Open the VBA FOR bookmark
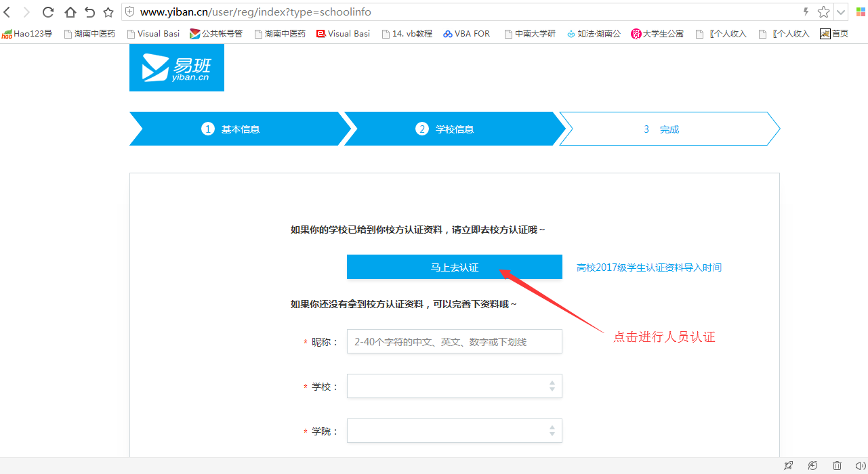Image resolution: width=868 pixels, height=474 pixels. (x=466, y=33)
